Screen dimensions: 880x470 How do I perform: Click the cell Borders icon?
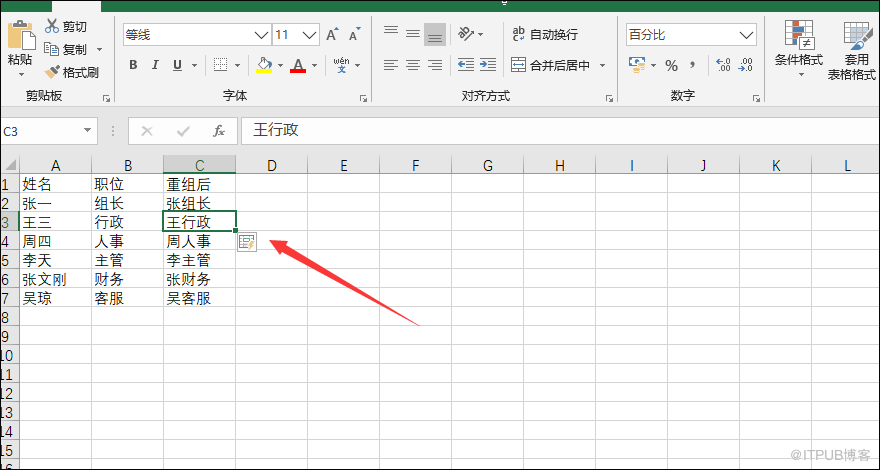coord(220,65)
